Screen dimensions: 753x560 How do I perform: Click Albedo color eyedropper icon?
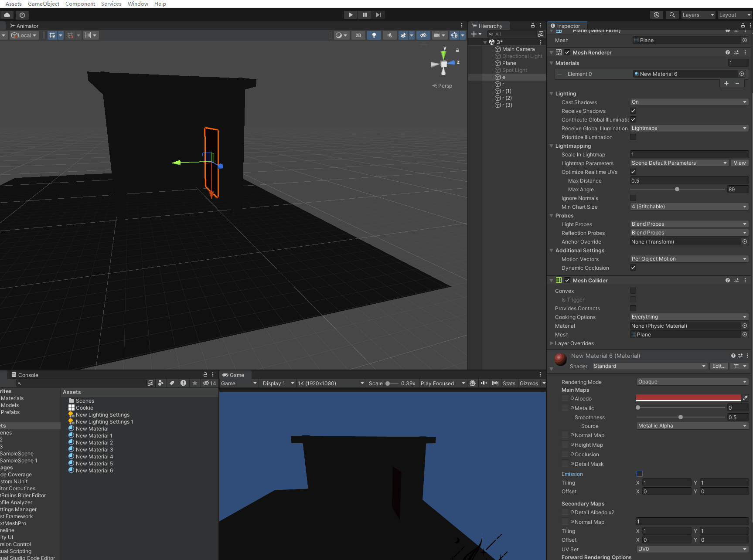[745, 398]
